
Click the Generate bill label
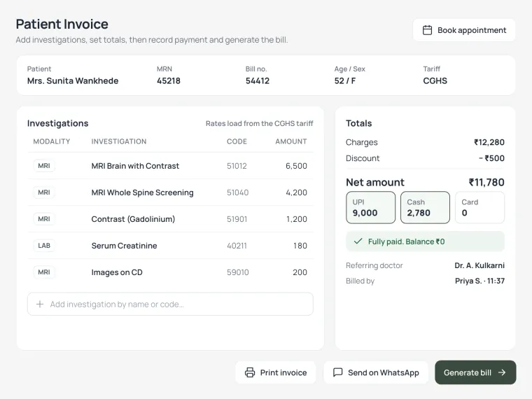click(467, 372)
